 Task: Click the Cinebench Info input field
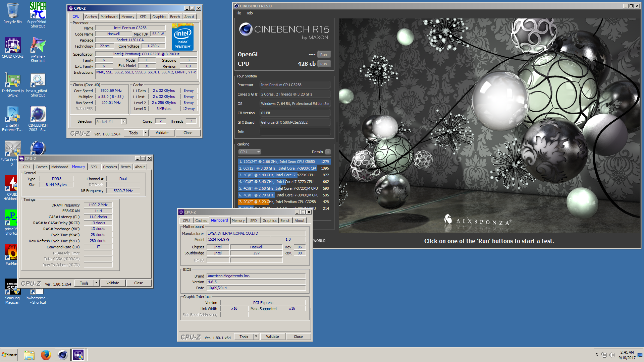(x=295, y=132)
